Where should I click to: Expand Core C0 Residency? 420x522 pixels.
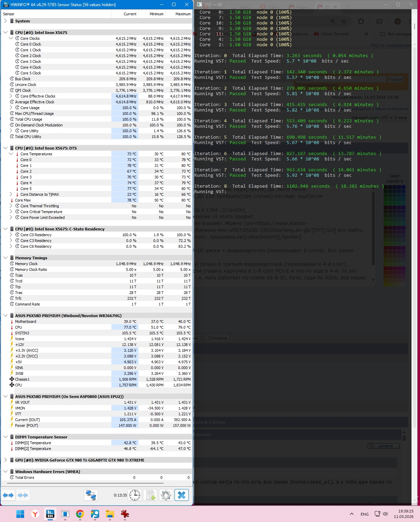11,235
